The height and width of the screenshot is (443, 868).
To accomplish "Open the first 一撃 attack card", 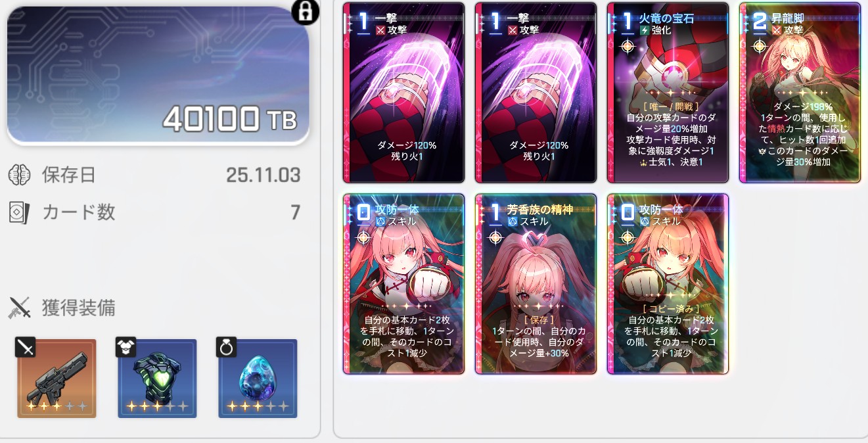I will coord(404,93).
